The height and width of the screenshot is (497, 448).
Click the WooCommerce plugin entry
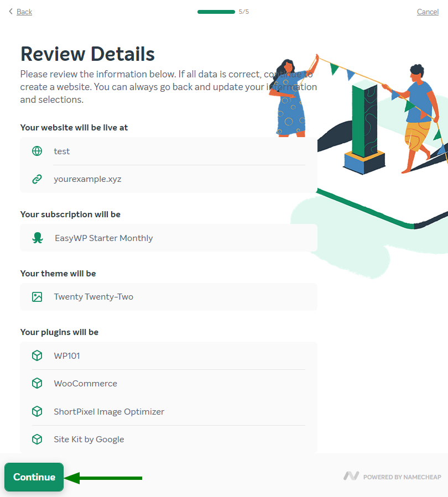tap(85, 384)
